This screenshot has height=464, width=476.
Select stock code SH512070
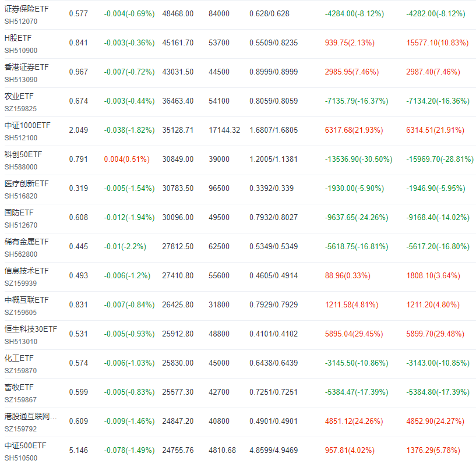coord(21,22)
